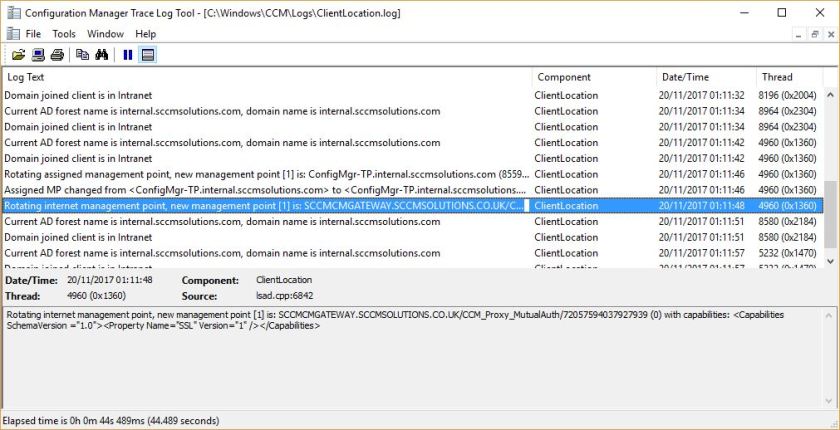Print the log using the printer icon
The height and width of the screenshot is (430, 840).
point(57,55)
